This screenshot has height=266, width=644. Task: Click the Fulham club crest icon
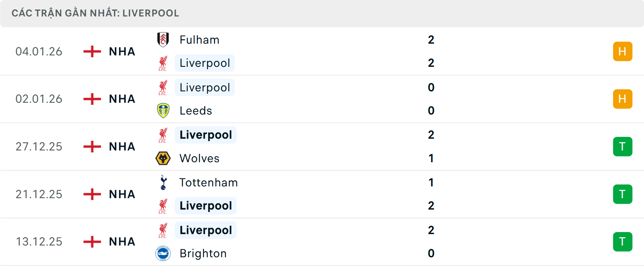pos(163,39)
